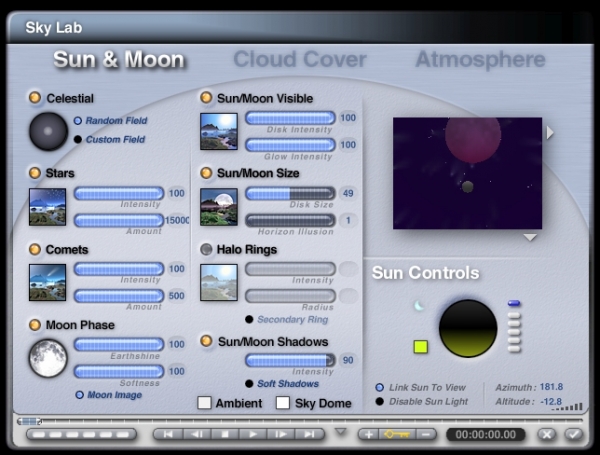Toggle the Stars orange button
The image size is (600, 455).
(x=35, y=173)
